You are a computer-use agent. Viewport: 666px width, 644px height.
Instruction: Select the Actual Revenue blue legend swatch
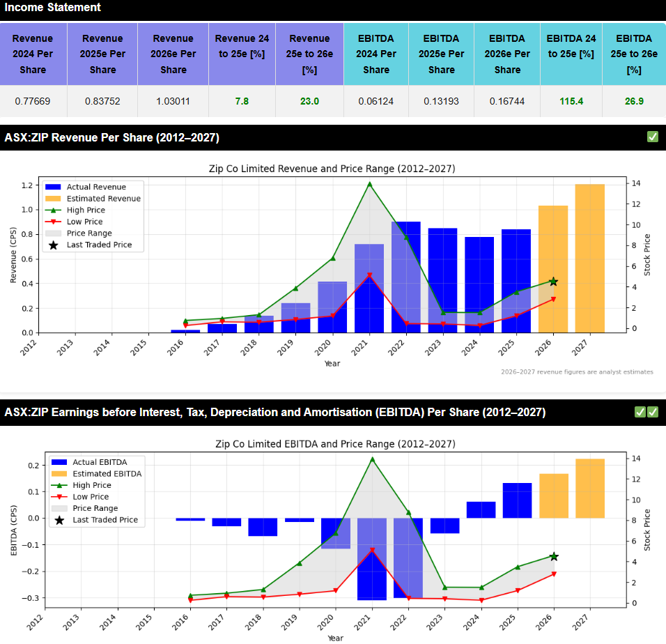(54, 187)
